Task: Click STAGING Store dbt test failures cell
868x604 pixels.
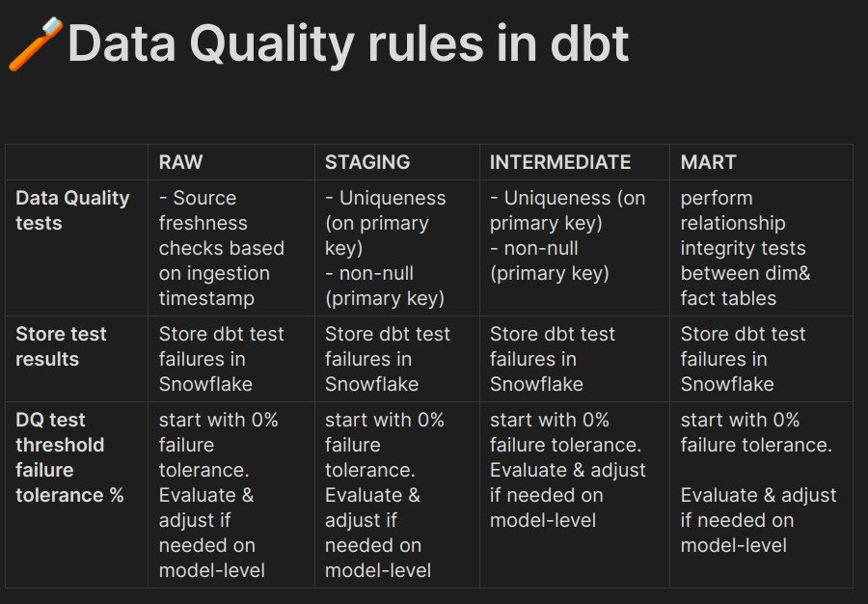Action: pyautogui.click(x=397, y=359)
